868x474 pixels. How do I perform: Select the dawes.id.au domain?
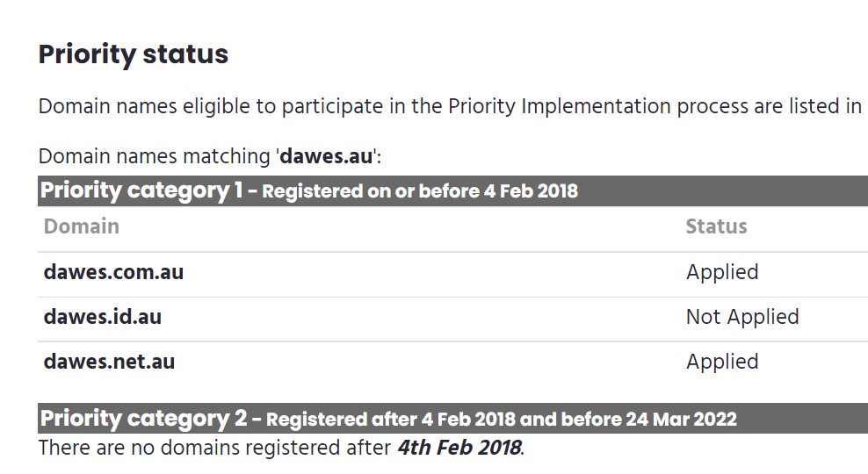[103, 317]
